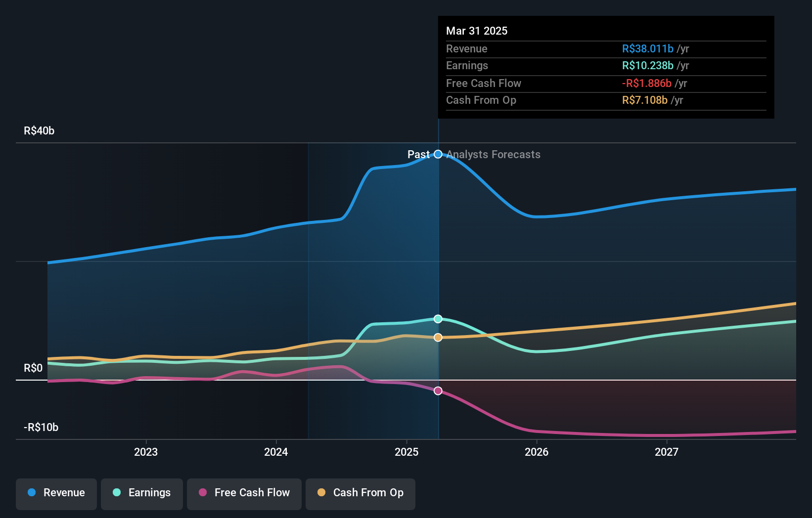Toggle the Free Cash Flow legend button
This screenshot has width=812, height=518.
point(244,494)
